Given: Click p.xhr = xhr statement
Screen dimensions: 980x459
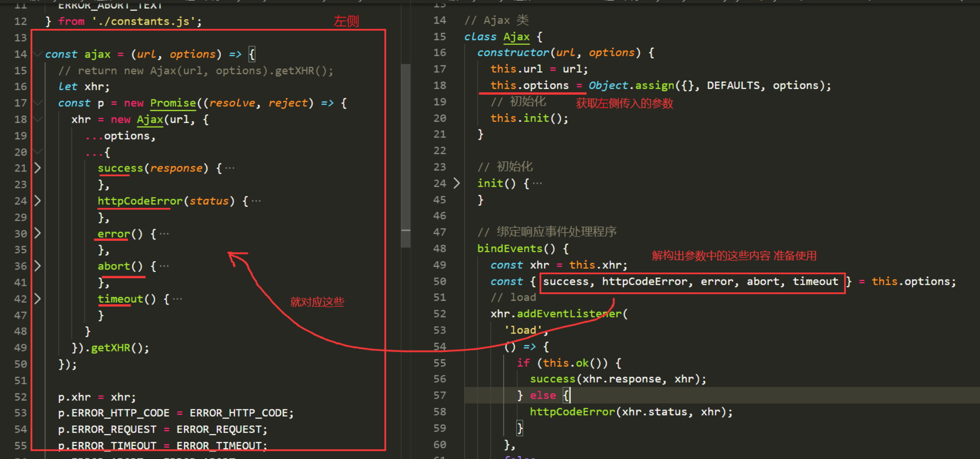Looking at the screenshot, I should tap(97, 397).
